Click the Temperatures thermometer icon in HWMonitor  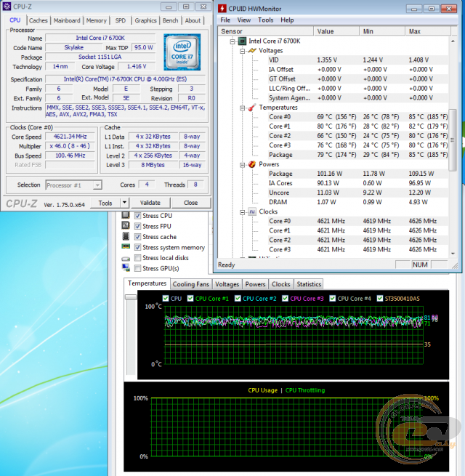point(252,107)
